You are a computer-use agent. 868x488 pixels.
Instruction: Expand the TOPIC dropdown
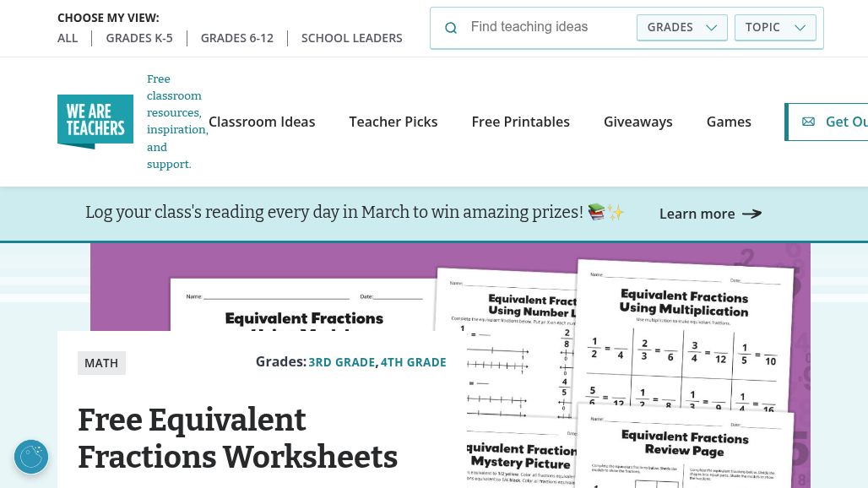click(774, 27)
